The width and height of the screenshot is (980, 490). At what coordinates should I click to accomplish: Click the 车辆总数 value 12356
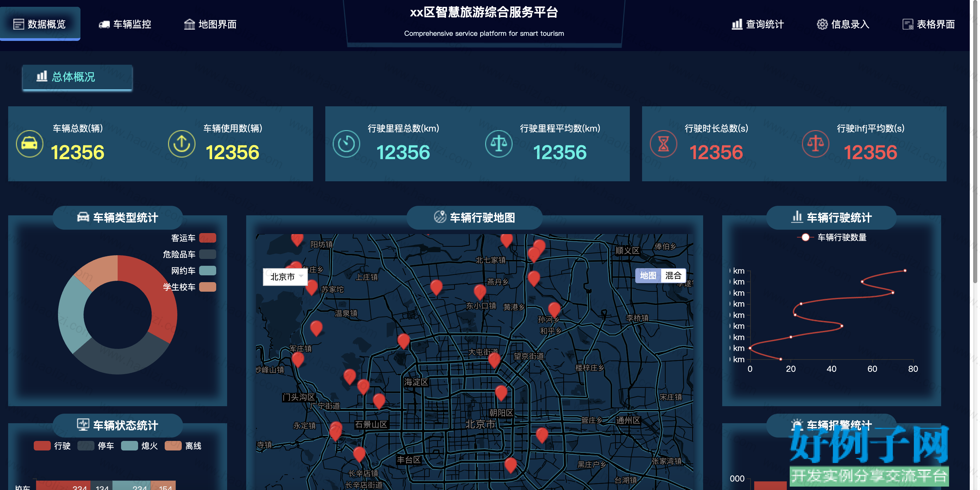point(77,152)
